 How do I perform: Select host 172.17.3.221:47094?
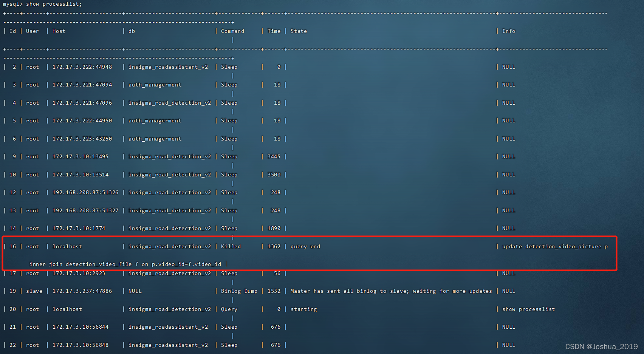point(82,85)
